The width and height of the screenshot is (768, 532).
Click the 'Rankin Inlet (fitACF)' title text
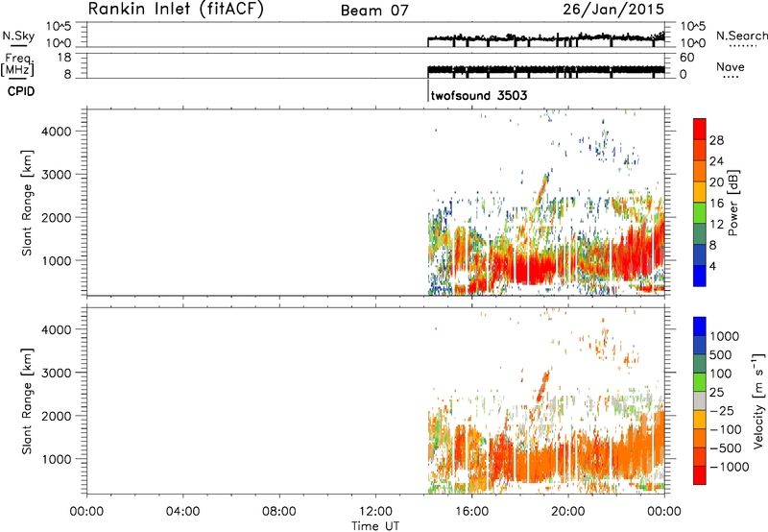coord(176,9)
